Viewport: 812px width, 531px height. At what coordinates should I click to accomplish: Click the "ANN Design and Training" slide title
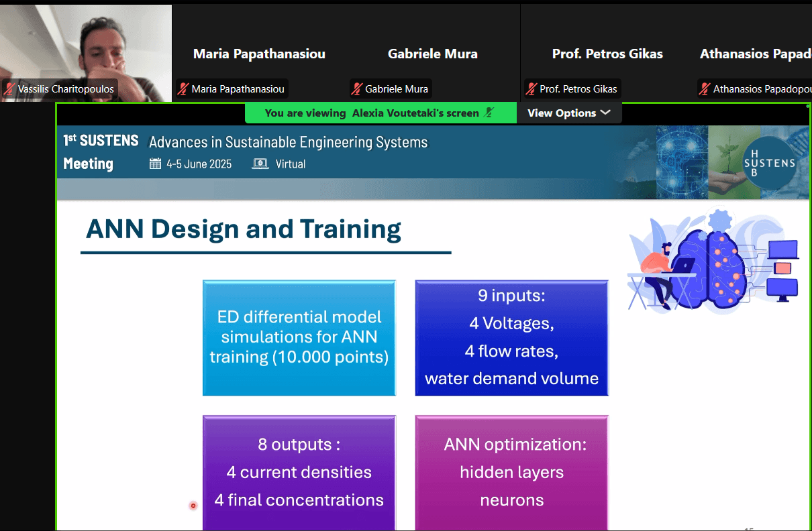[244, 229]
